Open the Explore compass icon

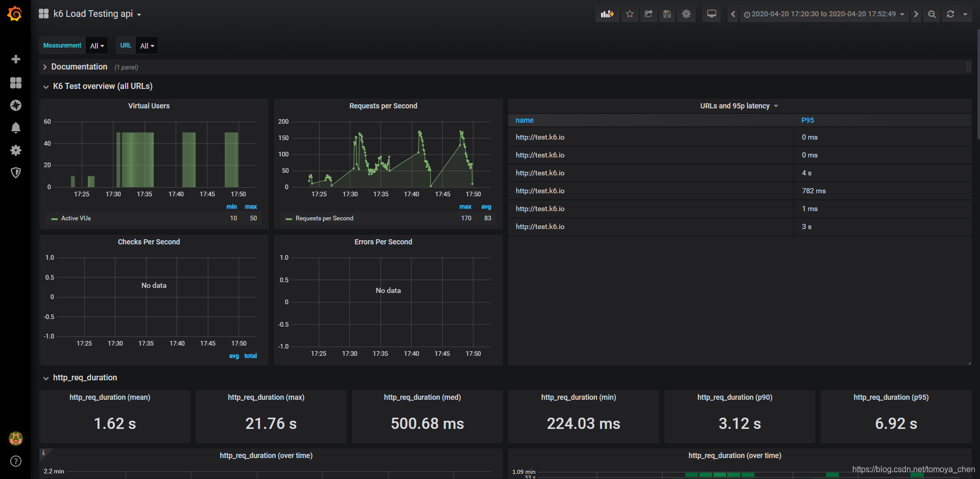[x=16, y=105]
